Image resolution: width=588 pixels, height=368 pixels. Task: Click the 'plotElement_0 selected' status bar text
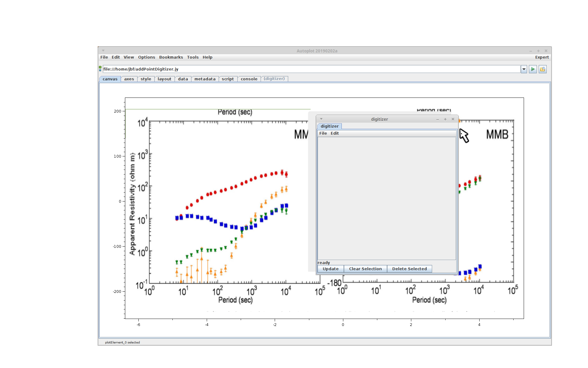(122, 343)
